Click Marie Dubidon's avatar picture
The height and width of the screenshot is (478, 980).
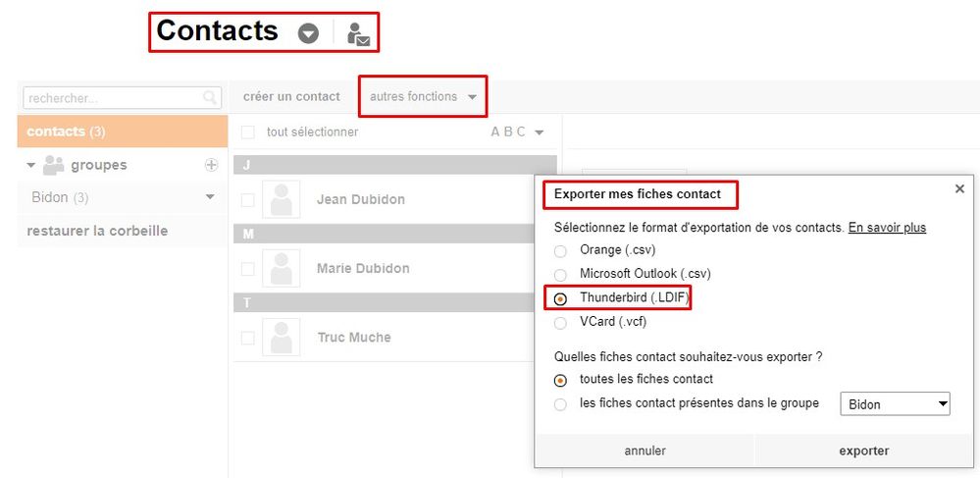point(282,268)
